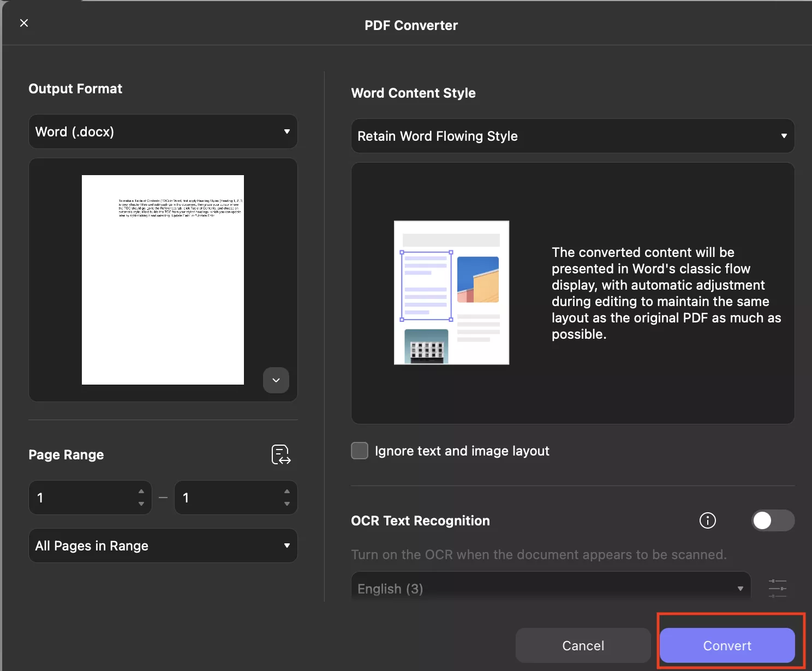Turn on the OCR Text Recognition toggle

pyautogui.click(x=772, y=520)
